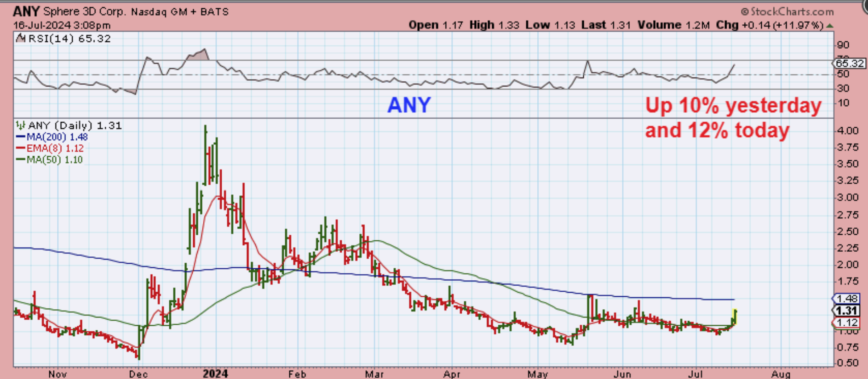Click the RSI(14) 65.32 label
This screenshot has height=379, width=868.
(x=69, y=39)
